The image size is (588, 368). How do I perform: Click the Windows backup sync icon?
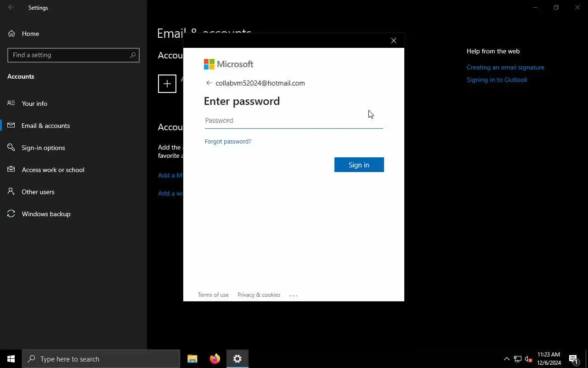11,213
